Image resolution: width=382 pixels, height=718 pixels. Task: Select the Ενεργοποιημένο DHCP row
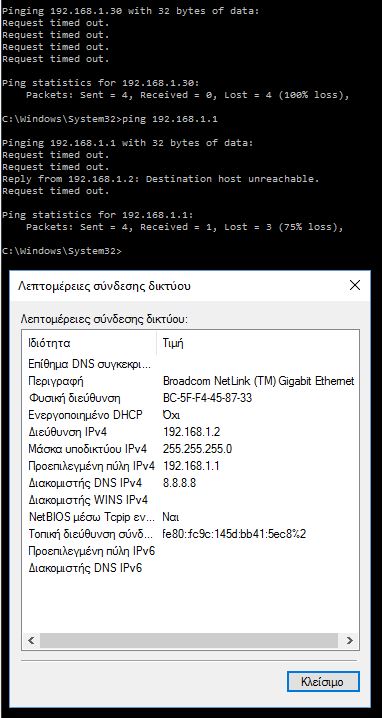pos(190,415)
